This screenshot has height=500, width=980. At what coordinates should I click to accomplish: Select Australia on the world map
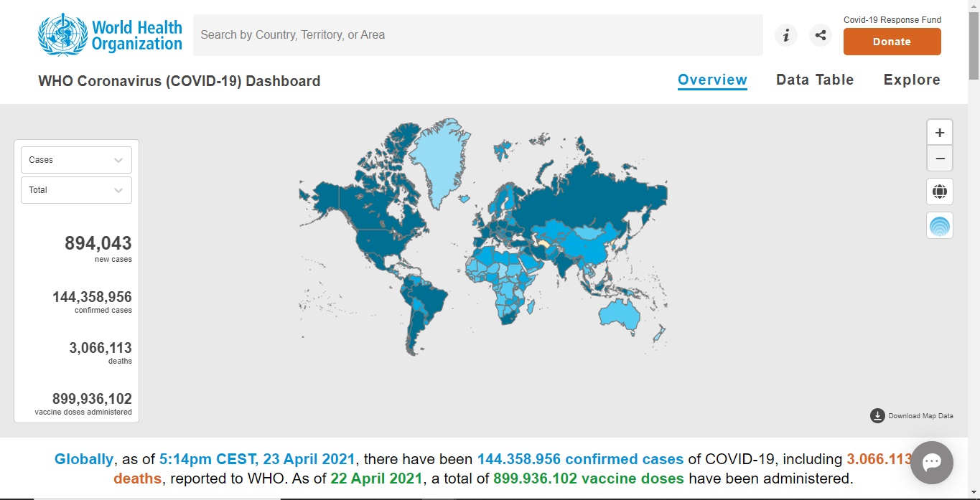click(620, 314)
